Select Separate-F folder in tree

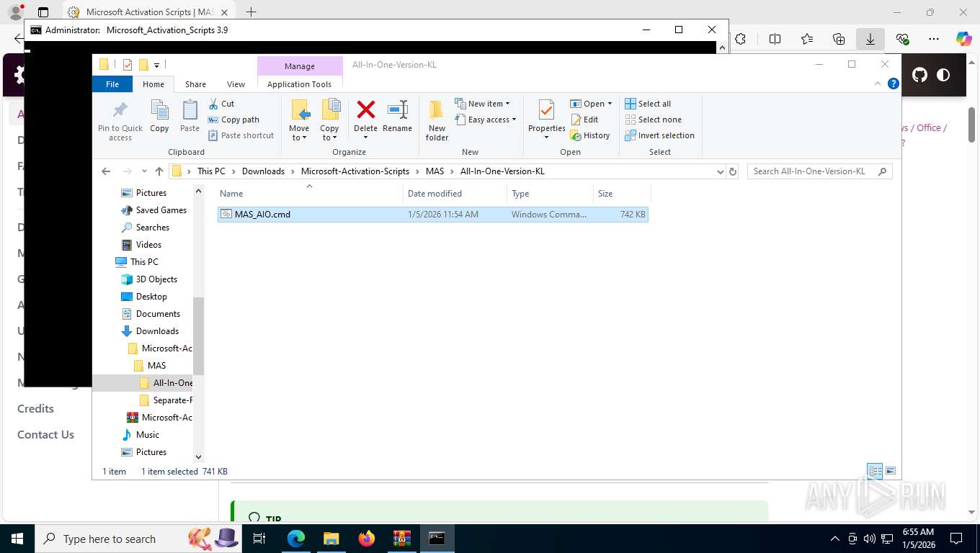[166, 400]
